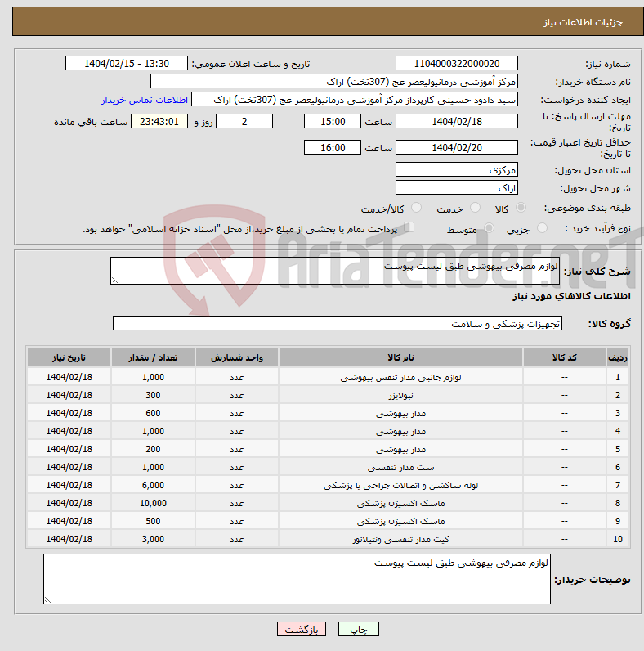Screen dimensions: 644x651
Task: Click the تاریخ نیاز column header
Action: [x=69, y=357]
